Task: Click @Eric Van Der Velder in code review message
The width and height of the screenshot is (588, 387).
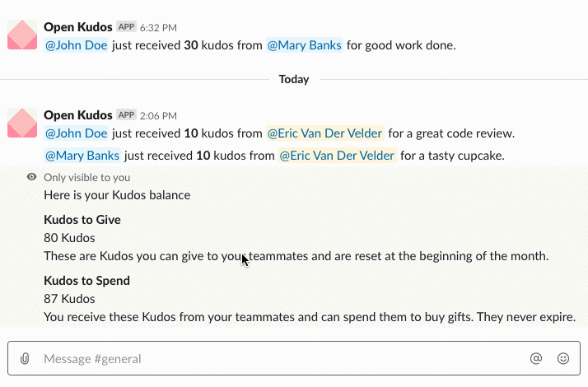Action: click(x=325, y=133)
